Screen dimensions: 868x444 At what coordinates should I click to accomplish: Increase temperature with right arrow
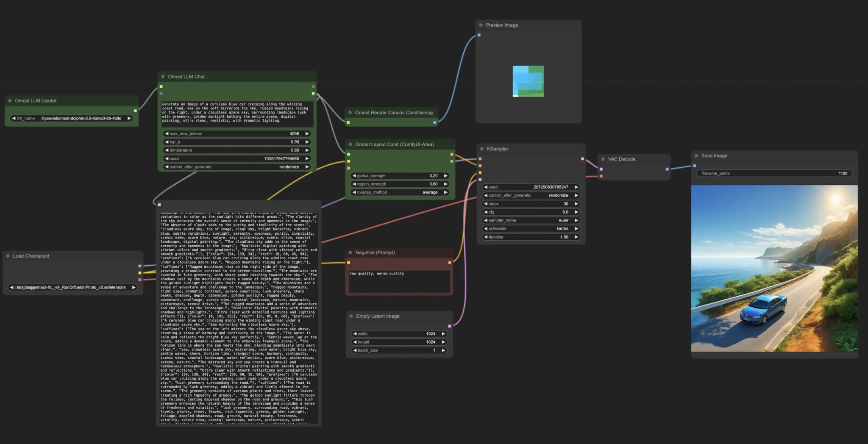[x=307, y=150]
